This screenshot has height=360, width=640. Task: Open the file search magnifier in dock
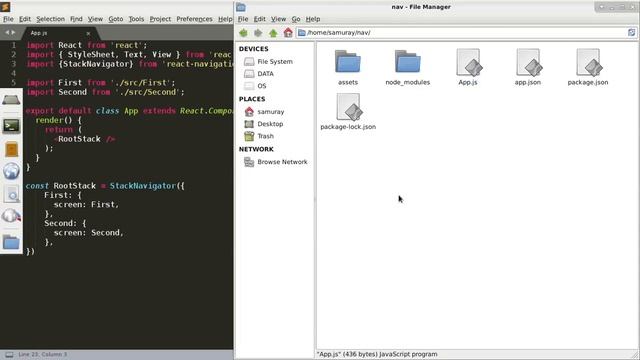point(11,194)
